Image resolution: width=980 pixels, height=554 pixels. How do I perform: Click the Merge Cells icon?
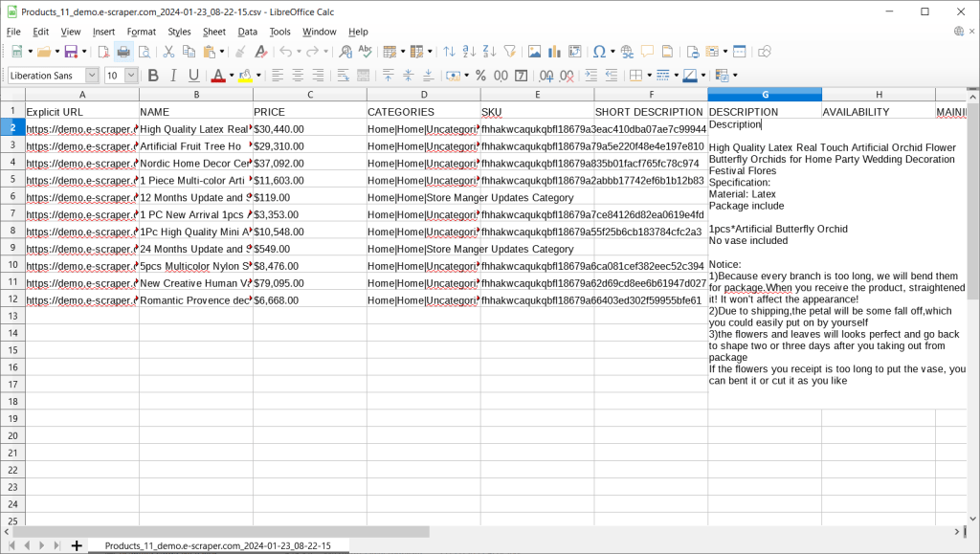[362, 75]
